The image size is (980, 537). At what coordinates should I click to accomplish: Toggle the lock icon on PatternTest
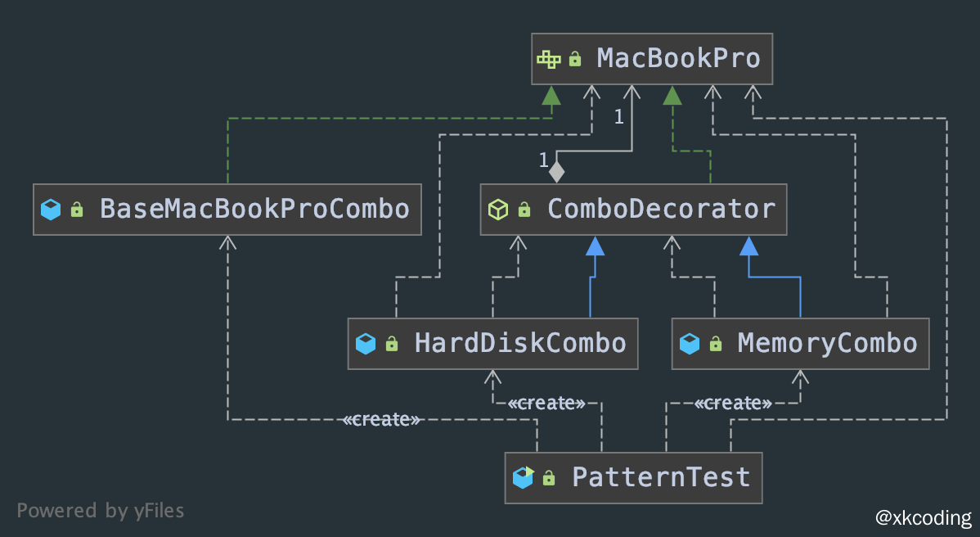point(548,477)
